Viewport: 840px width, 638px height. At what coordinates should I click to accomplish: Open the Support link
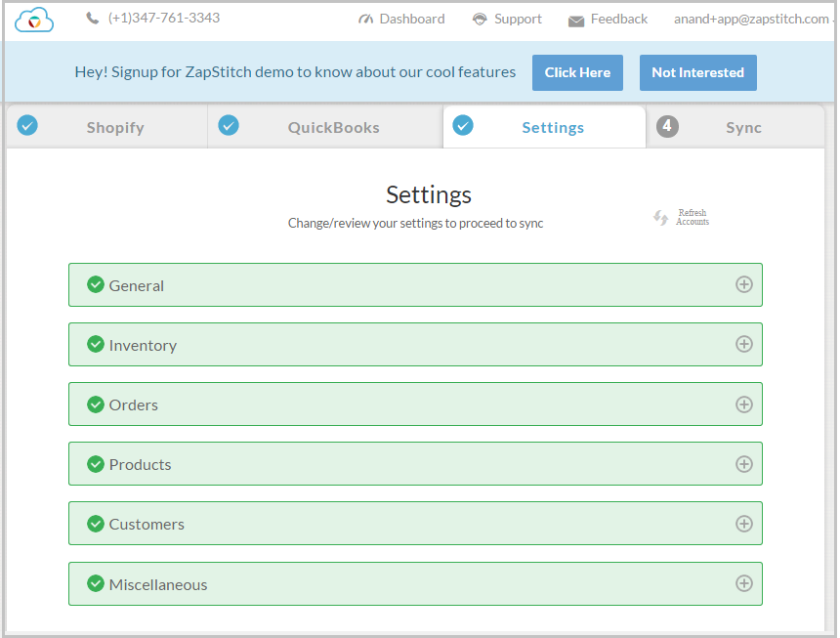pyautogui.click(x=507, y=20)
